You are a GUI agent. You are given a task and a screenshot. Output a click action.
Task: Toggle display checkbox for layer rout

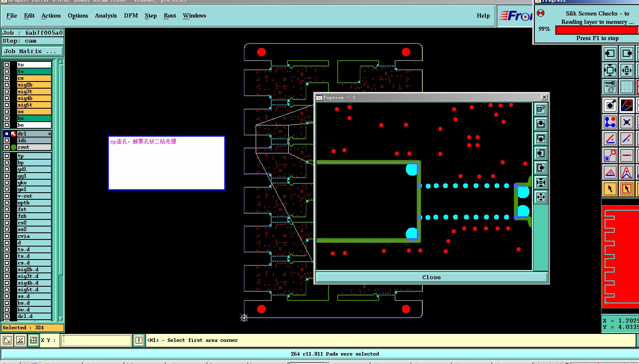pos(7,147)
